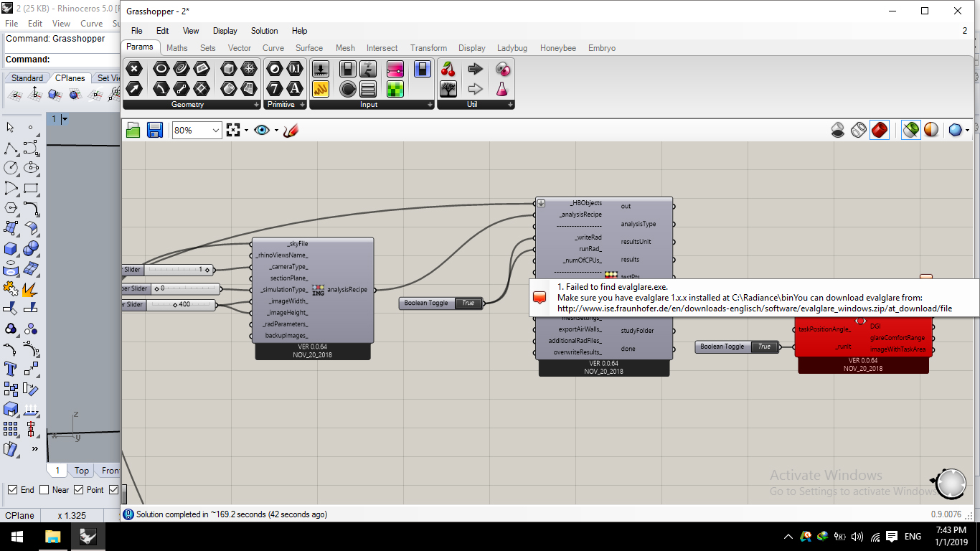Select Rhino's solid box tool
980x551 pixels.
11,248
